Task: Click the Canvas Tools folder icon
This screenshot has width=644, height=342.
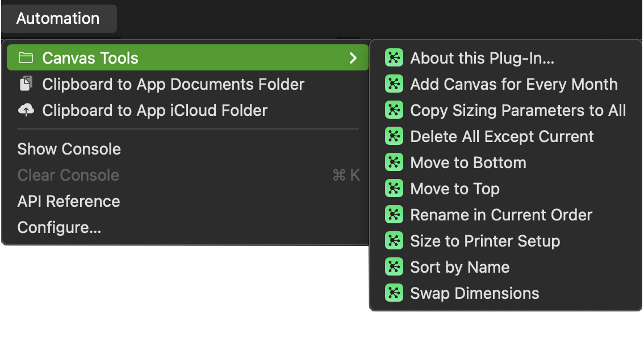Action: (x=26, y=58)
